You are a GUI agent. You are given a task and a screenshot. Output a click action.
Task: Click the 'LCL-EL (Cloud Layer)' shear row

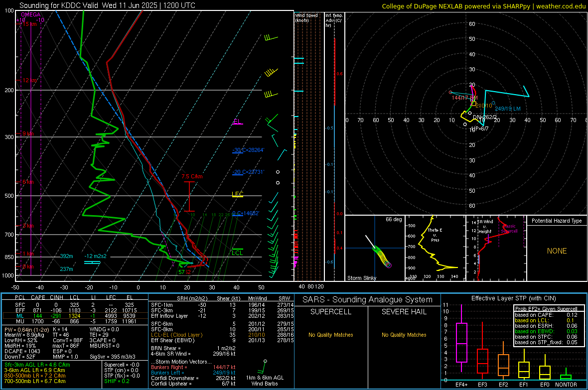(221, 335)
